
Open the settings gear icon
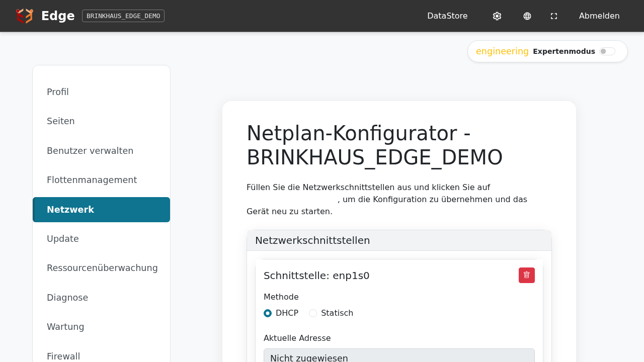click(x=497, y=16)
